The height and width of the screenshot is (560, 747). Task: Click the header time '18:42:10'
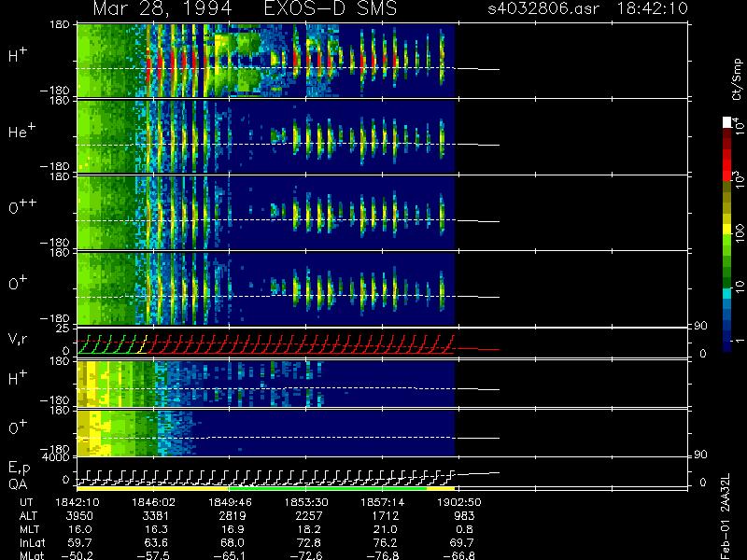(x=652, y=8)
